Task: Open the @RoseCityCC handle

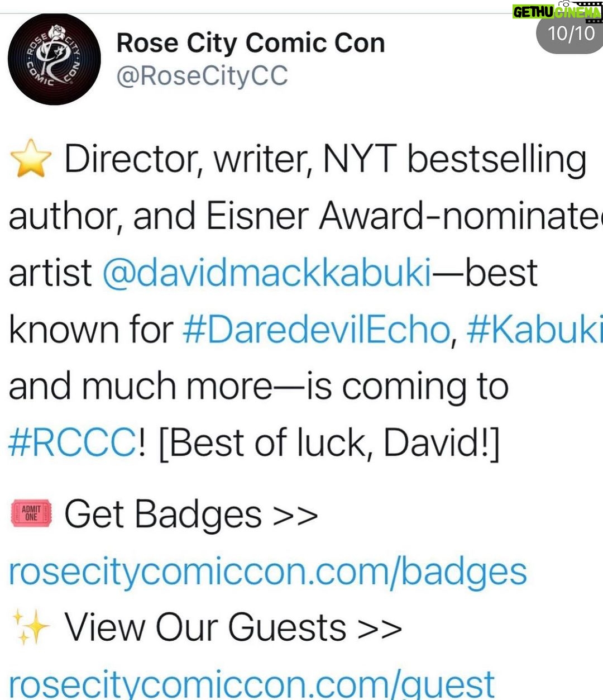Action: (x=202, y=75)
